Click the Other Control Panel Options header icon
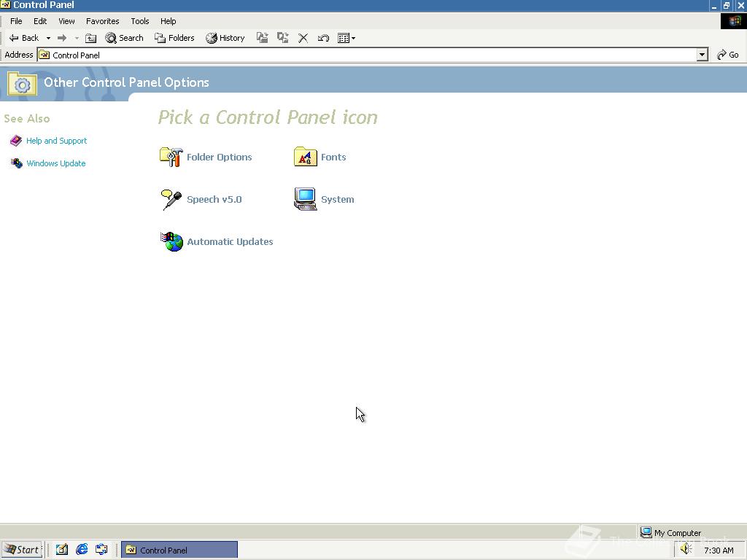This screenshot has width=747, height=560. [22, 83]
